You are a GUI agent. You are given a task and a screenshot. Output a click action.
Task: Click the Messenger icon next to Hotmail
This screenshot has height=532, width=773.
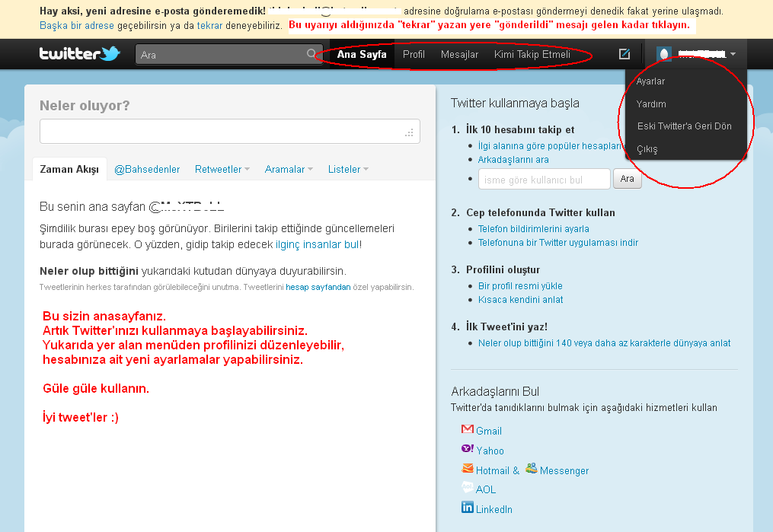(531, 469)
